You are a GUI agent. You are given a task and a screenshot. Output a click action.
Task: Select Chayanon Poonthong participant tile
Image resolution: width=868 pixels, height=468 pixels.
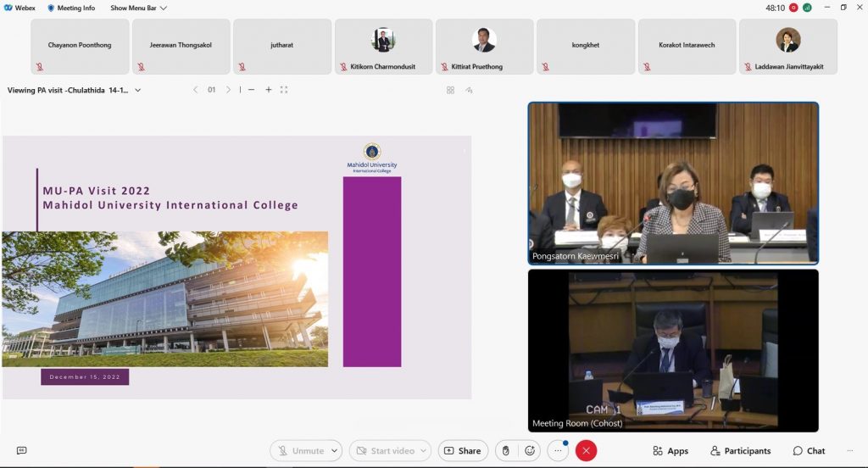(x=80, y=47)
